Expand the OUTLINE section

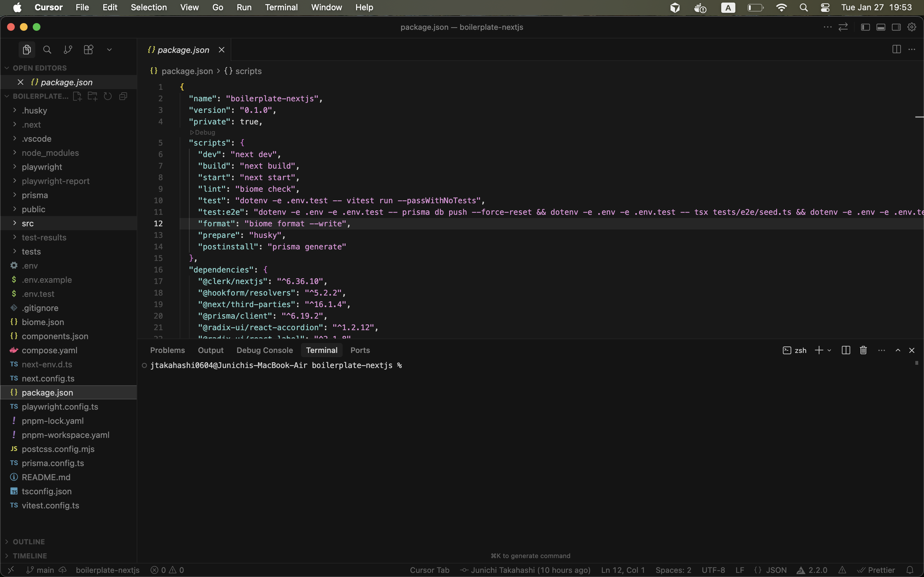click(29, 541)
